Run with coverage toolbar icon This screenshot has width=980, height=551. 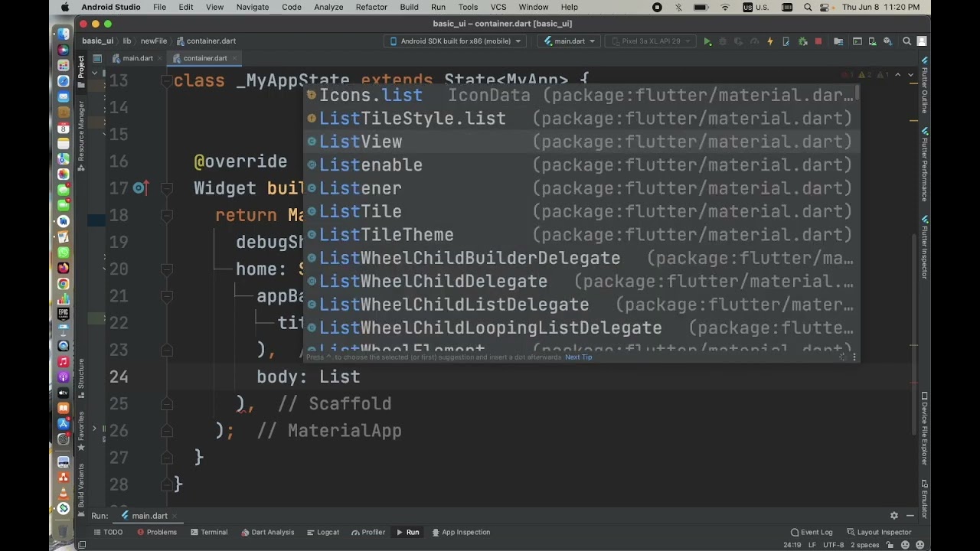pyautogui.click(x=739, y=41)
